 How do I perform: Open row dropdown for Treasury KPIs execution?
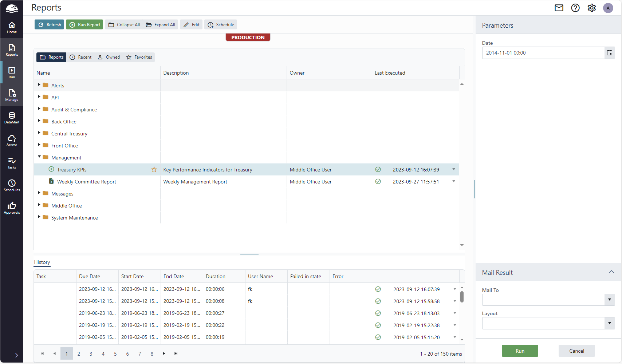click(454, 169)
